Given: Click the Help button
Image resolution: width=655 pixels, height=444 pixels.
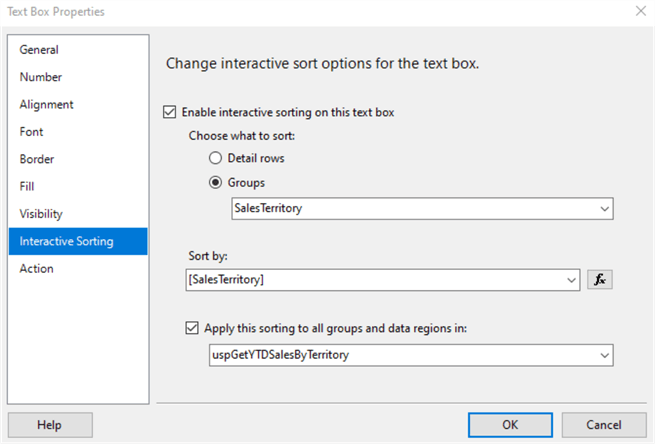Looking at the screenshot, I should click(49, 425).
